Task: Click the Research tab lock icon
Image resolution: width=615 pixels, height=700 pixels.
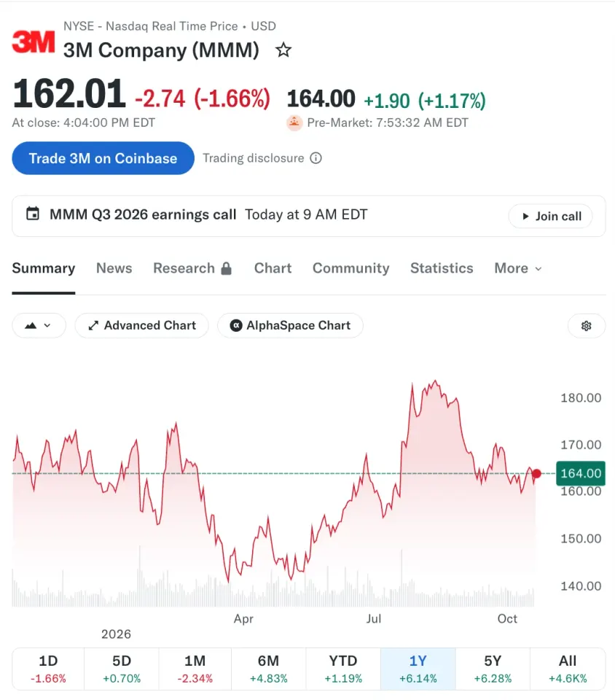Action: coord(227,268)
